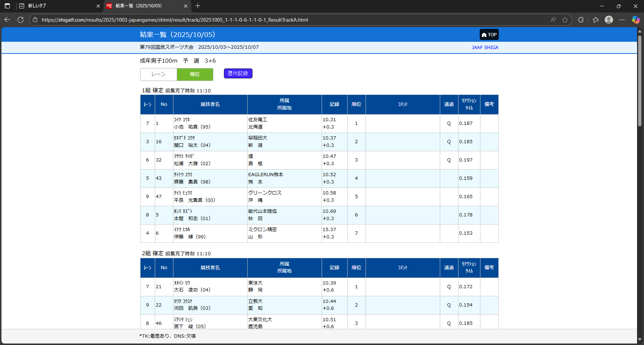
Task: Activate Read Aloud icon in address bar
Action: click(x=553, y=20)
